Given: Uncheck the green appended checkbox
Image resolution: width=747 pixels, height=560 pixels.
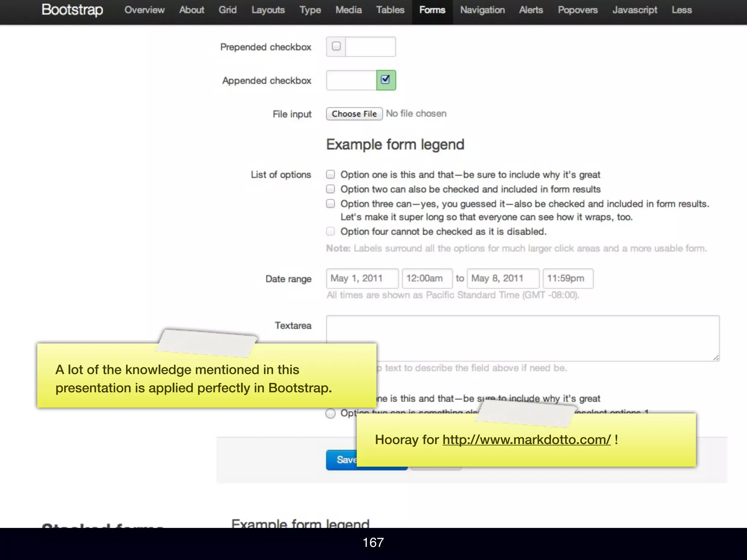Looking at the screenshot, I should 386,79.
